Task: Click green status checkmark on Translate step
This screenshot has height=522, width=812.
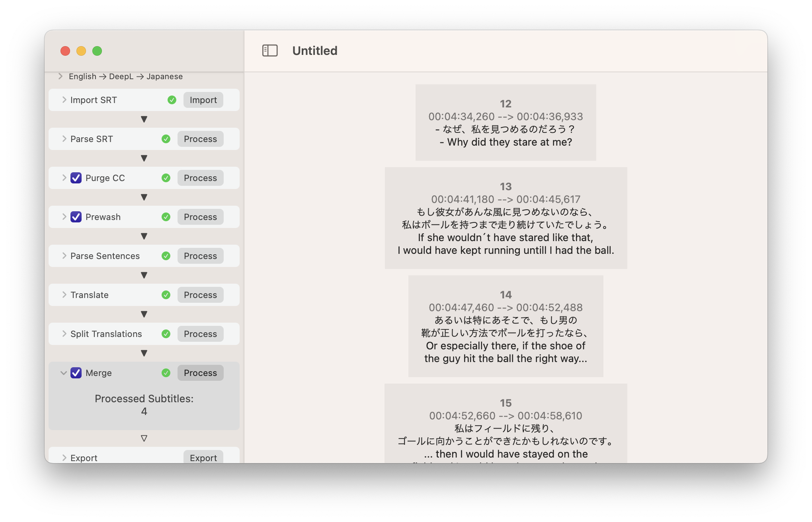Action: click(166, 295)
